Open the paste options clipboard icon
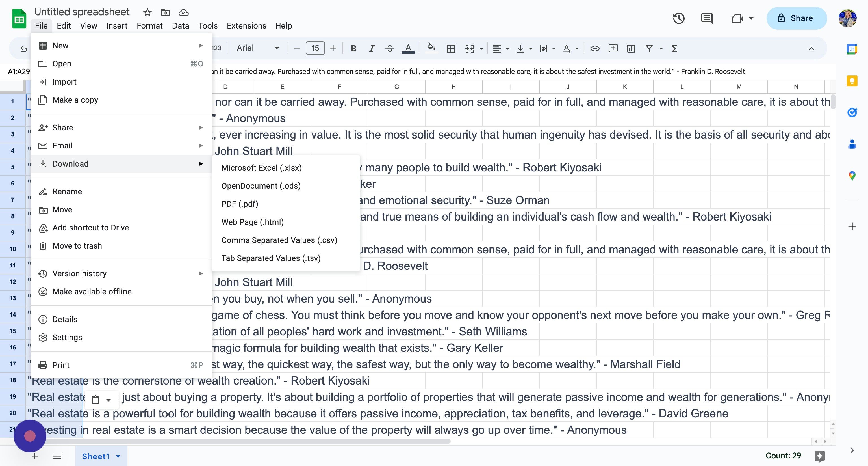The height and width of the screenshot is (466, 868). coord(96,400)
